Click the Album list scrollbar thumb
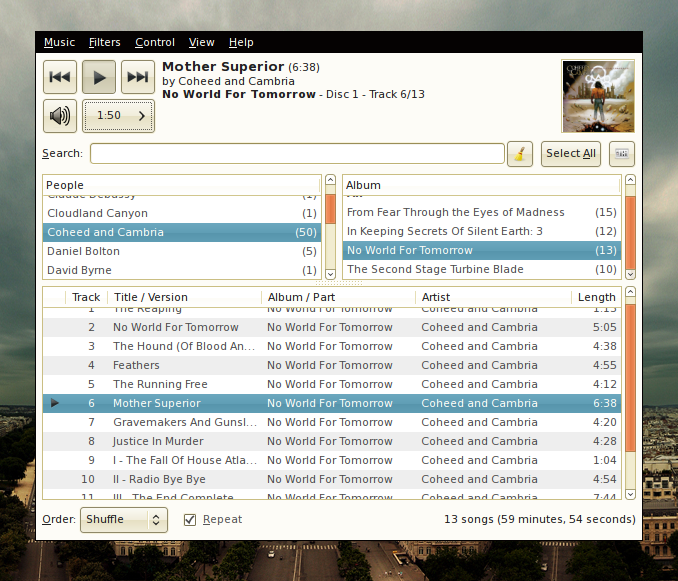 click(x=630, y=233)
